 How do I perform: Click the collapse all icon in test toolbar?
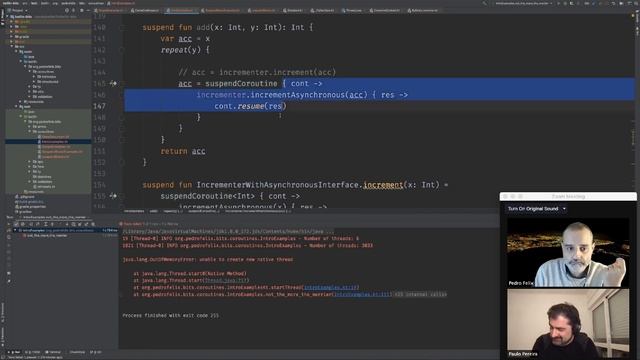(52, 224)
